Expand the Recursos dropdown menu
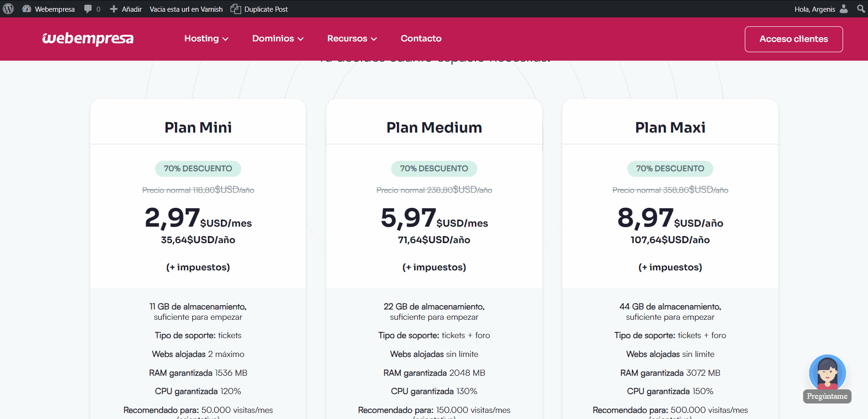 (352, 39)
